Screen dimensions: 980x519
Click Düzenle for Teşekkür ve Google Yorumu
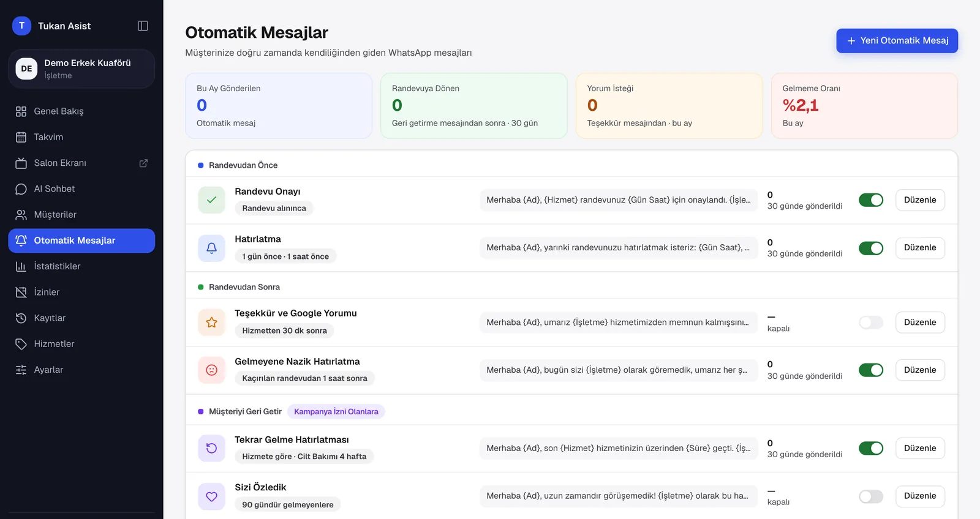tap(920, 322)
